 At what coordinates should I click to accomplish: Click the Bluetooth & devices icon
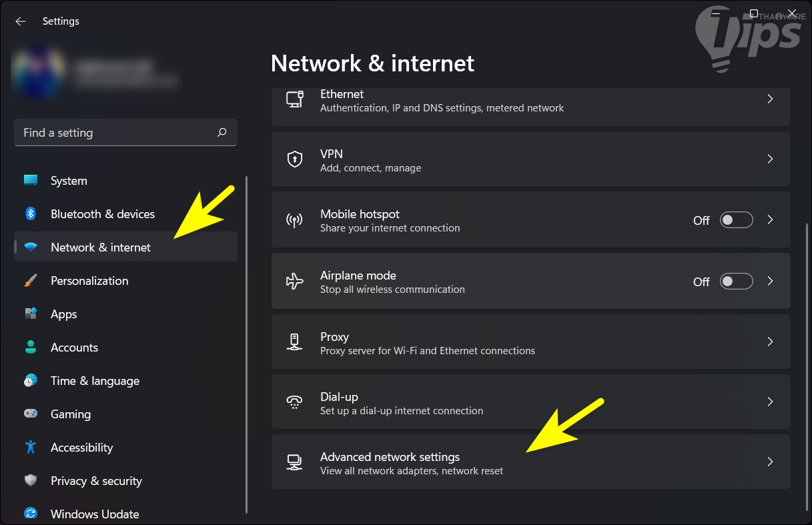click(x=31, y=214)
